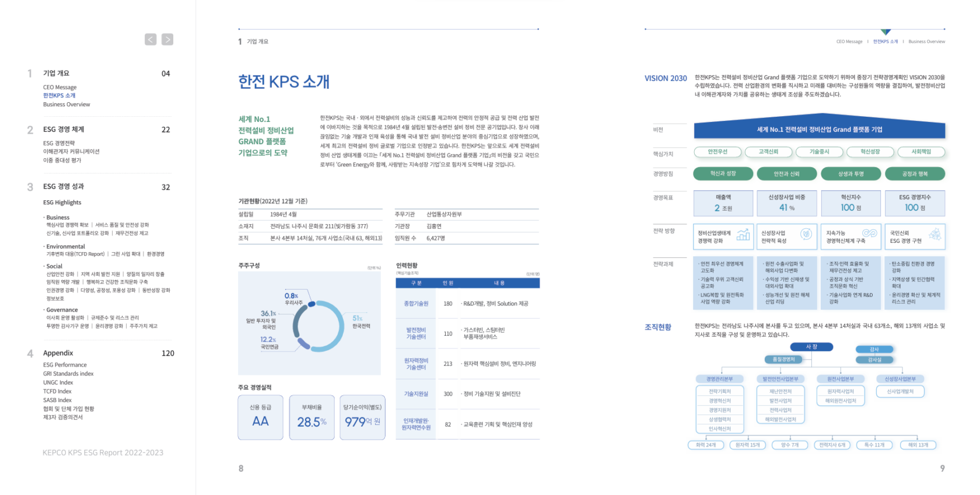Click the bar chart icon in 정비산업생태계 box
This screenshot has height=495, width=980.
(x=743, y=235)
